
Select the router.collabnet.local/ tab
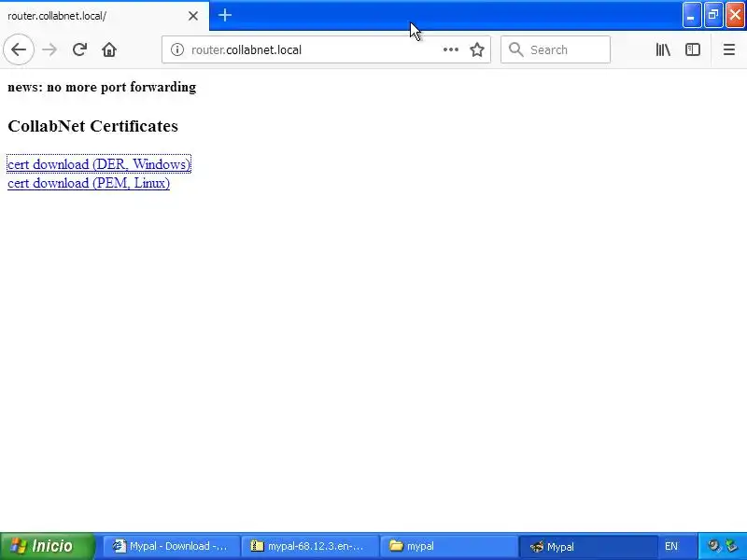click(105, 16)
